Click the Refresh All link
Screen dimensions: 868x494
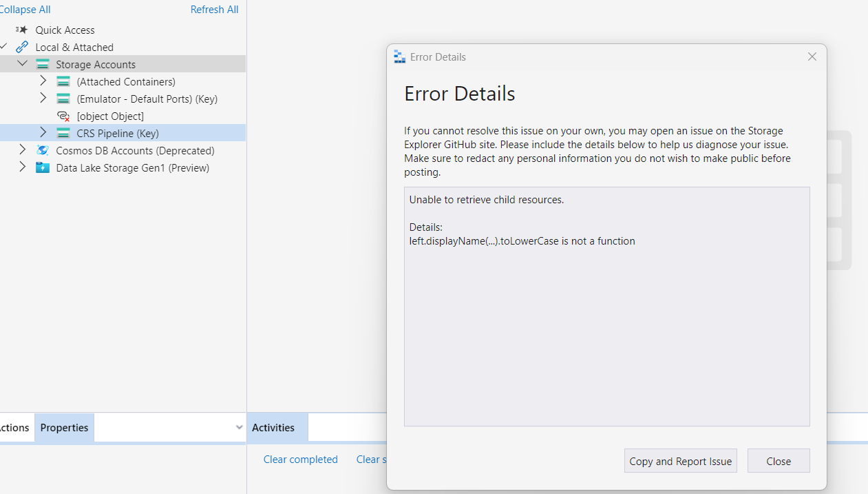click(x=213, y=9)
